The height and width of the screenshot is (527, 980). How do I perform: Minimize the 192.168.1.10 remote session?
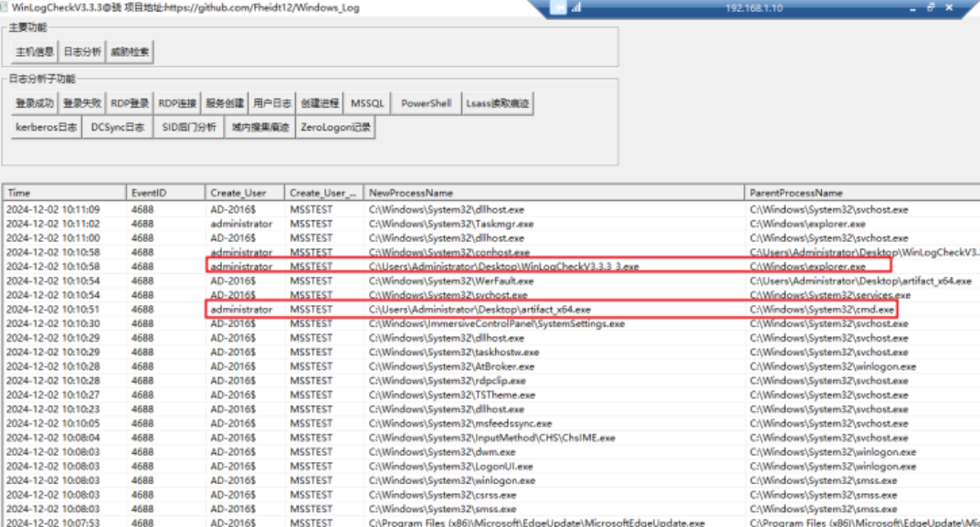[x=912, y=8]
